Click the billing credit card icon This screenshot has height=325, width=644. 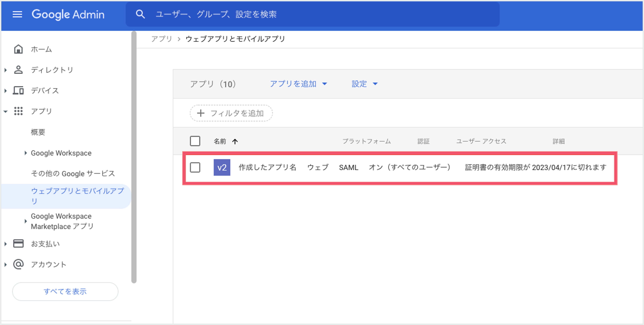coord(18,244)
